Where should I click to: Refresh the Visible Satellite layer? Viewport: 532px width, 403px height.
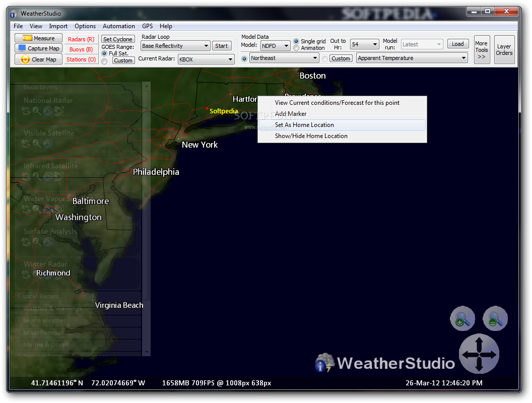pos(26,144)
